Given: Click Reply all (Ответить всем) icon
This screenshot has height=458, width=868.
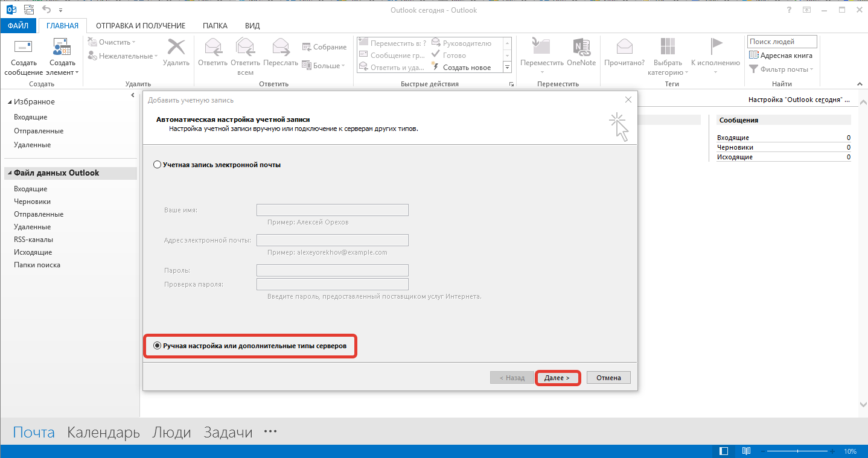Looking at the screenshot, I should tap(245, 48).
